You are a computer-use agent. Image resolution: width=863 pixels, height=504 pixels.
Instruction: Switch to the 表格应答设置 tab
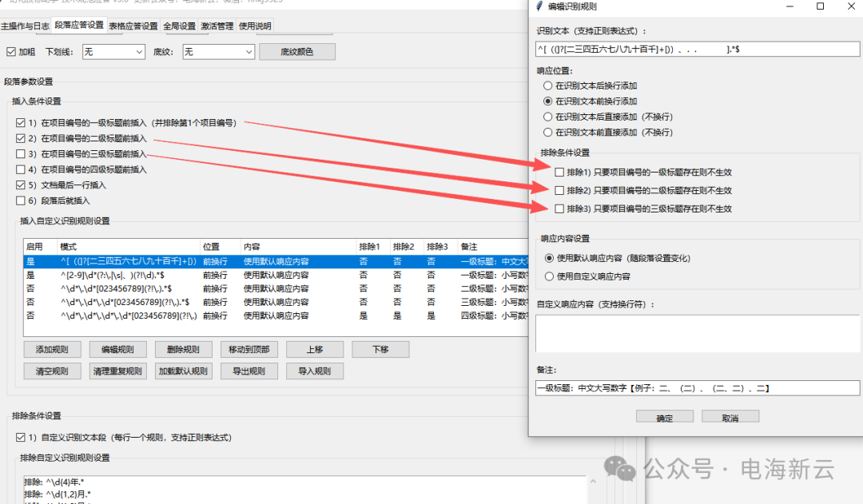(133, 26)
